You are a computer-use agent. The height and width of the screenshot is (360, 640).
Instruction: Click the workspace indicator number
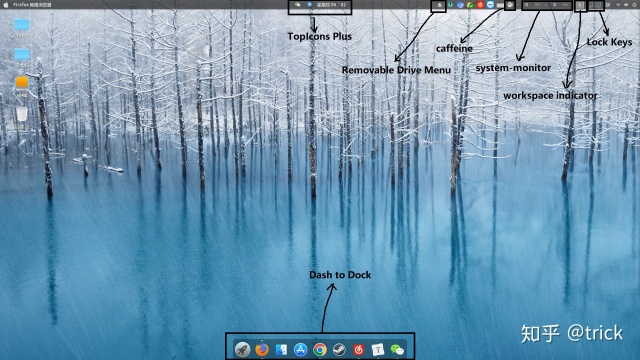pyautogui.click(x=580, y=5)
